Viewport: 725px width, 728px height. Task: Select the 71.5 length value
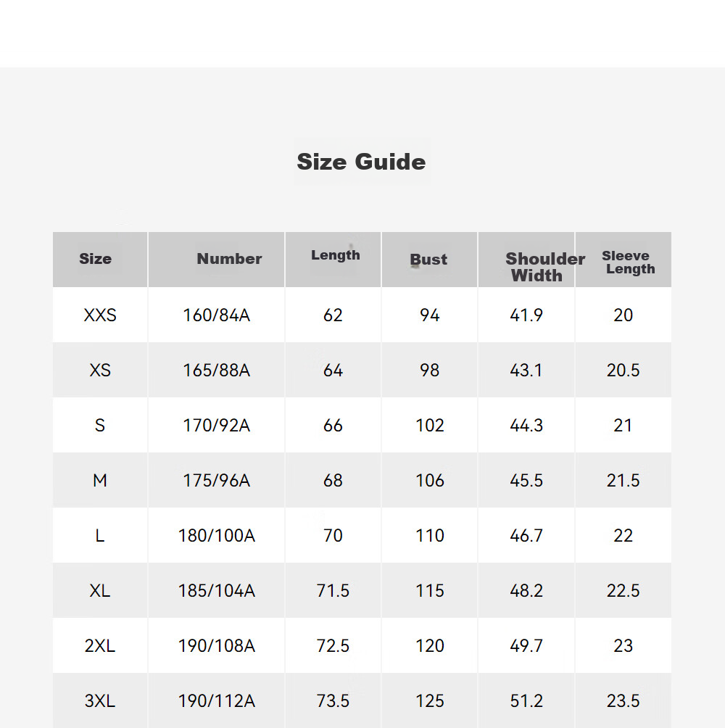pyautogui.click(x=333, y=590)
